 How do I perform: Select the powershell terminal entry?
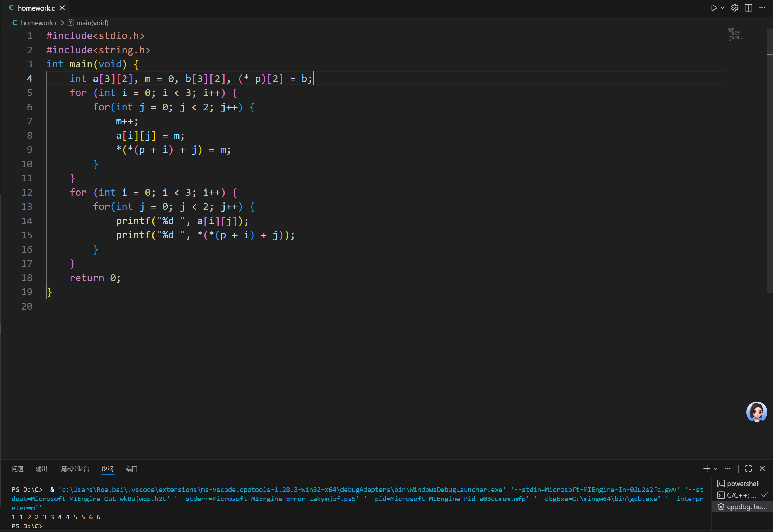pyautogui.click(x=742, y=484)
